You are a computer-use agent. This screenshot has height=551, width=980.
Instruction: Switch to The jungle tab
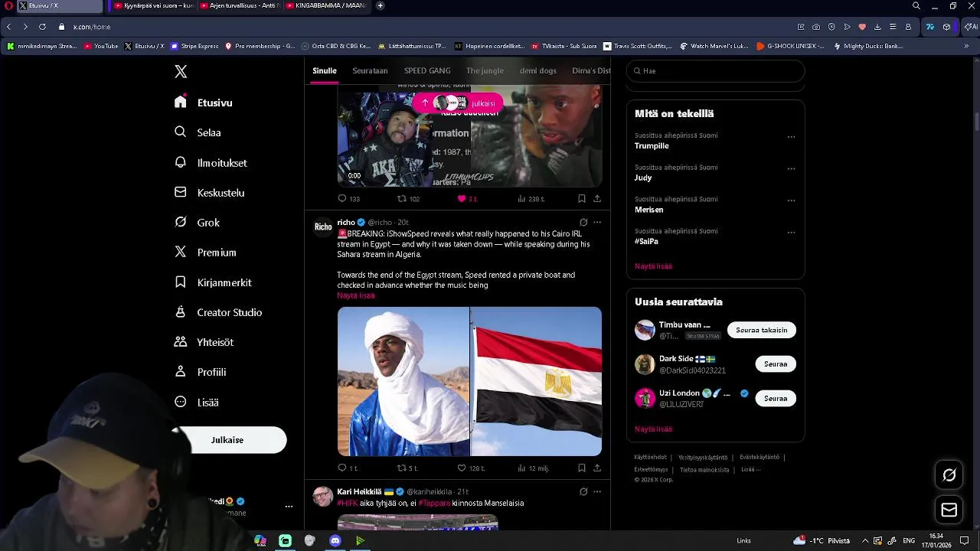(485, 70)
